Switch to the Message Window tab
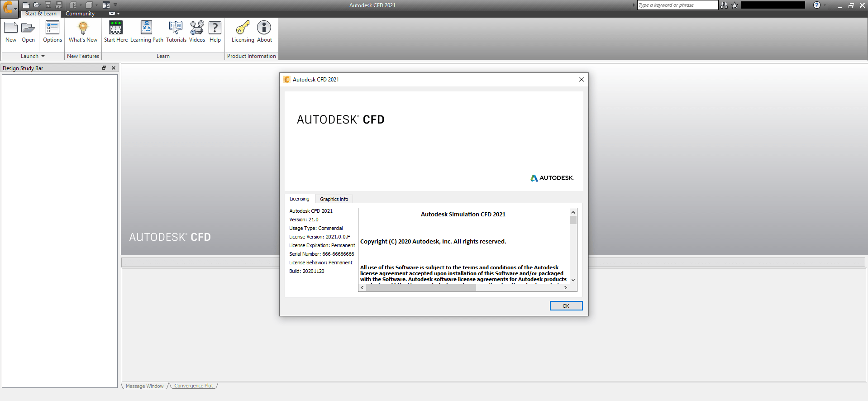This screenshot has height=401, width=868. (x=145, y=386)
